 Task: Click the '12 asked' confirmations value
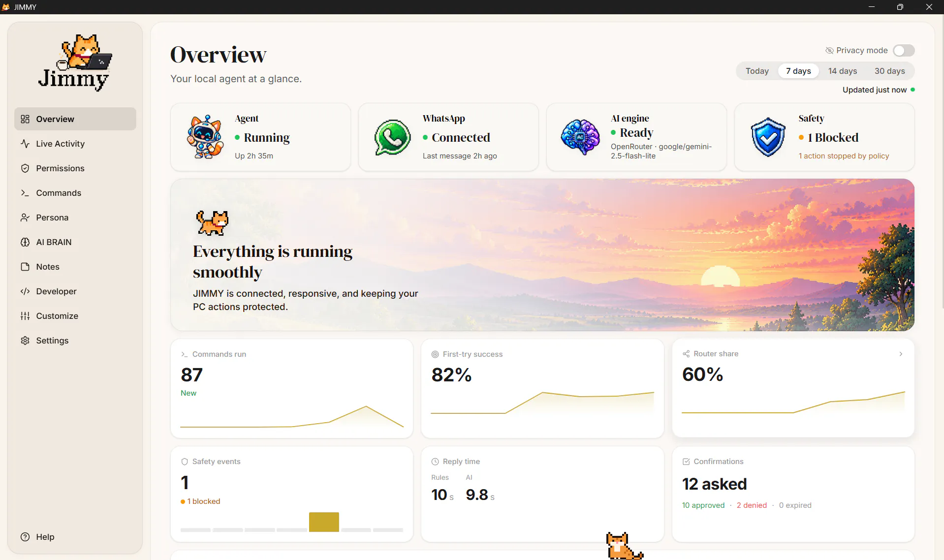point(714,484)
